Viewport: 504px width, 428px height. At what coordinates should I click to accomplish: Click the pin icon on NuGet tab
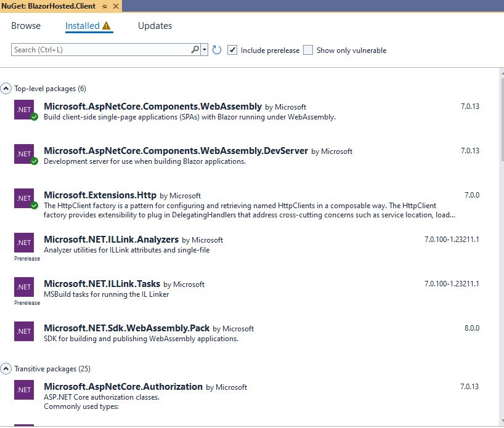point(105,6)
